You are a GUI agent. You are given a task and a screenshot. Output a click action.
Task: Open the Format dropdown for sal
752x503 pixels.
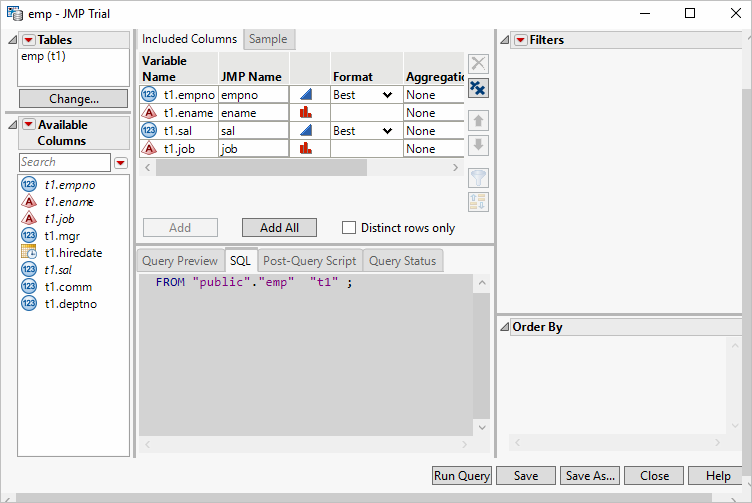[387, 131]
